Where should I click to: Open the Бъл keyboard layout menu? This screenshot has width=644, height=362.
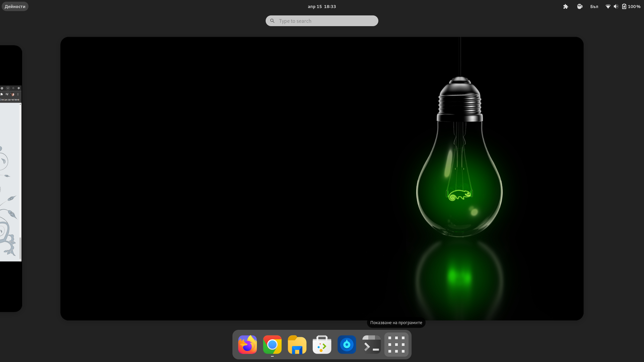pos(594,7)
